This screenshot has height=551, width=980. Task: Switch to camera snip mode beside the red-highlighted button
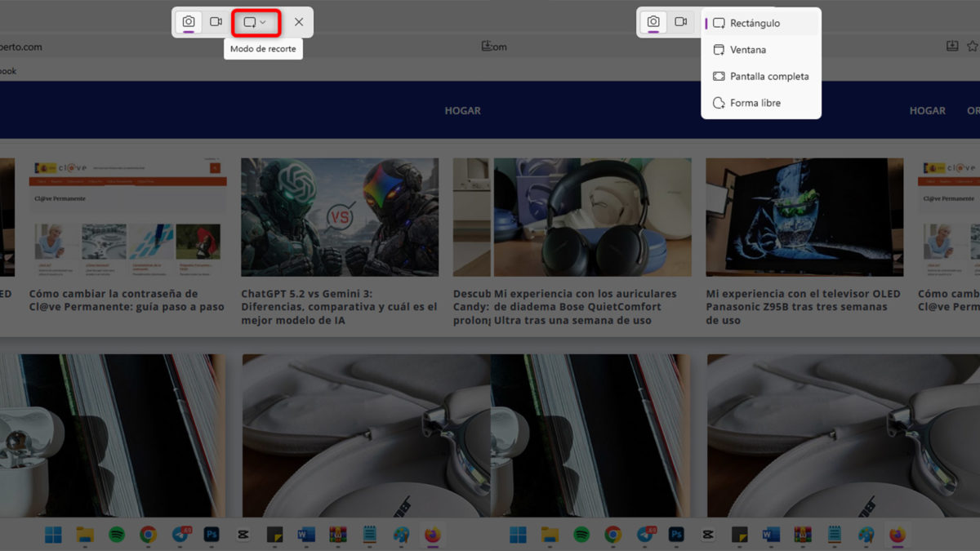189,22
